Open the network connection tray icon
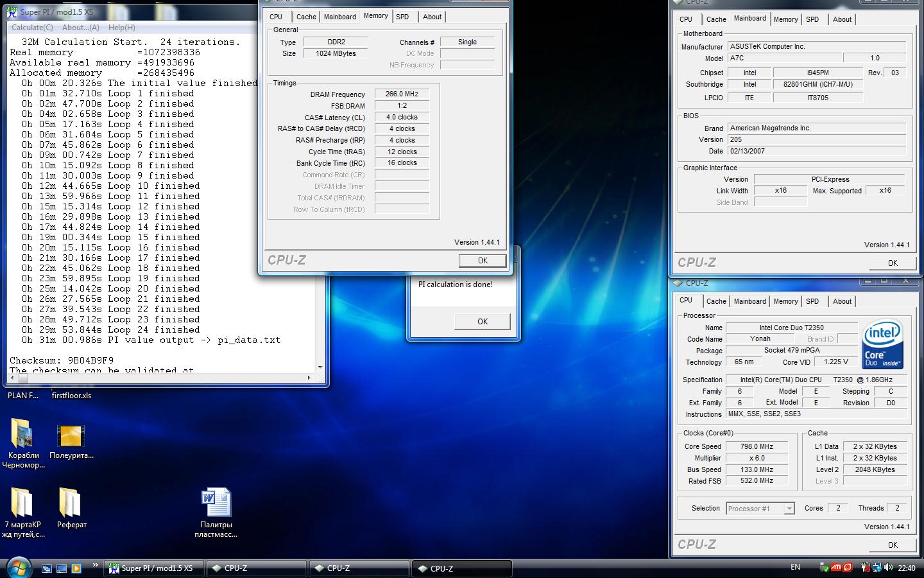The image size is (924, 578). click(877, 568)
